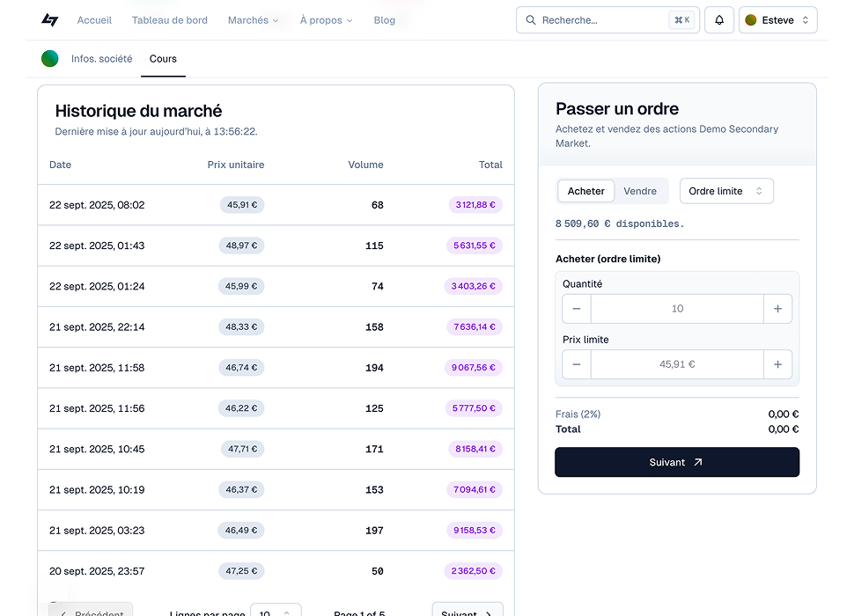Click the 47,25 € price badge

[241, 571]
